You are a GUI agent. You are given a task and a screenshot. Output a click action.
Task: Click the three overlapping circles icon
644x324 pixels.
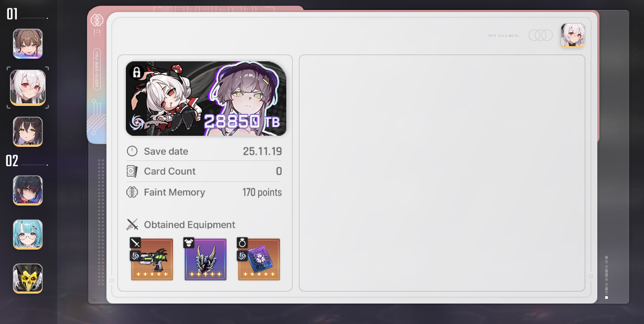coord(541,35)
